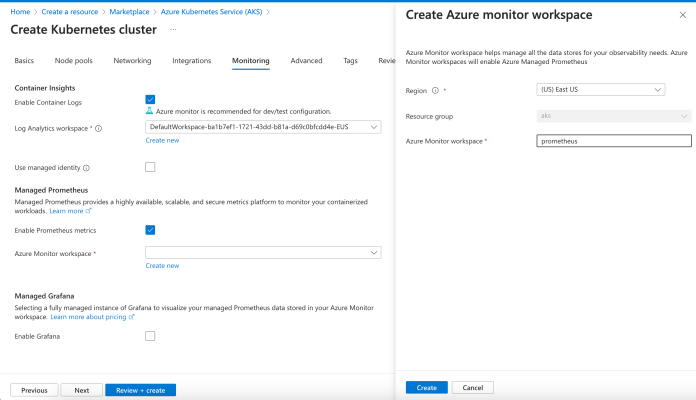696x400 pixels.
Task: Click the Region info icon
Action: [x=435, y=90]
